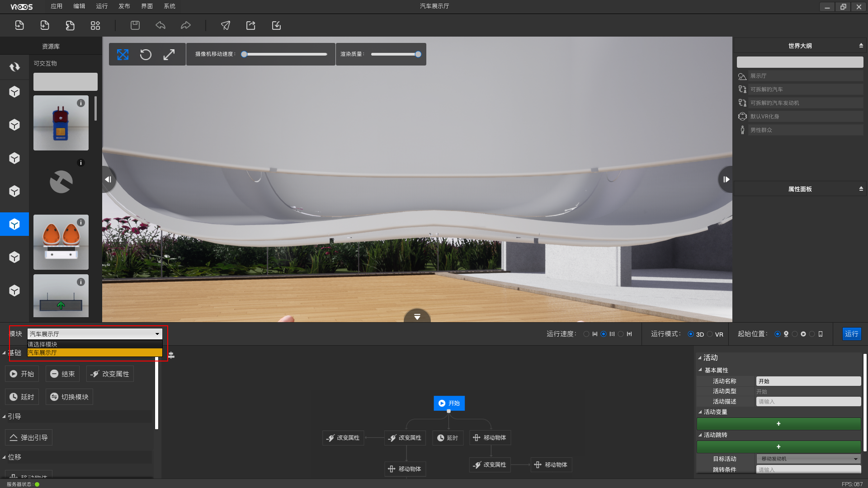Click the resource library search field
The width and height of the screenshot is (868, 488).
66,82
